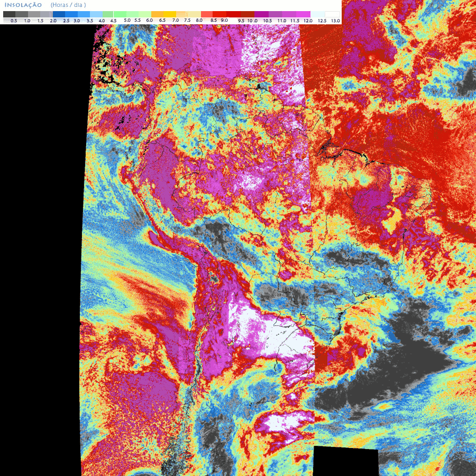This screenshot has width=476, height=476.
Task: Click the white swatch above 13.0
Action: (x=332, y=14)
